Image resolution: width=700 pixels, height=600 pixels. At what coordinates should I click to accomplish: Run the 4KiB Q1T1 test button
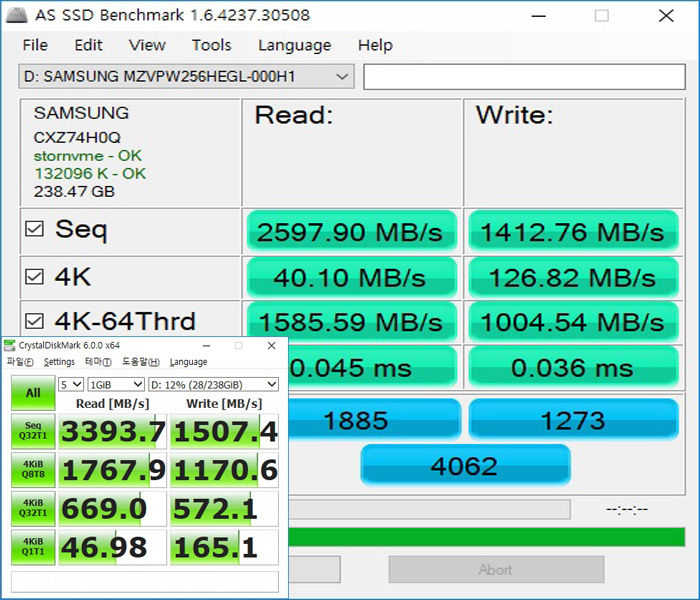pos(33,547)
